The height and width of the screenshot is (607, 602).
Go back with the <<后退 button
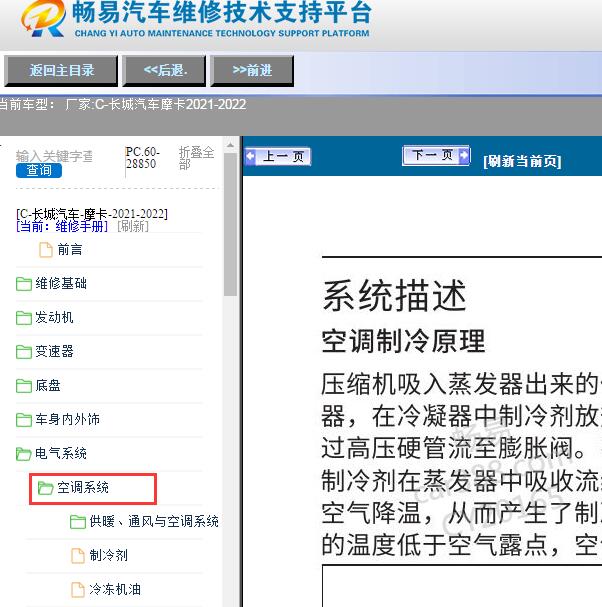pos(164,70)
